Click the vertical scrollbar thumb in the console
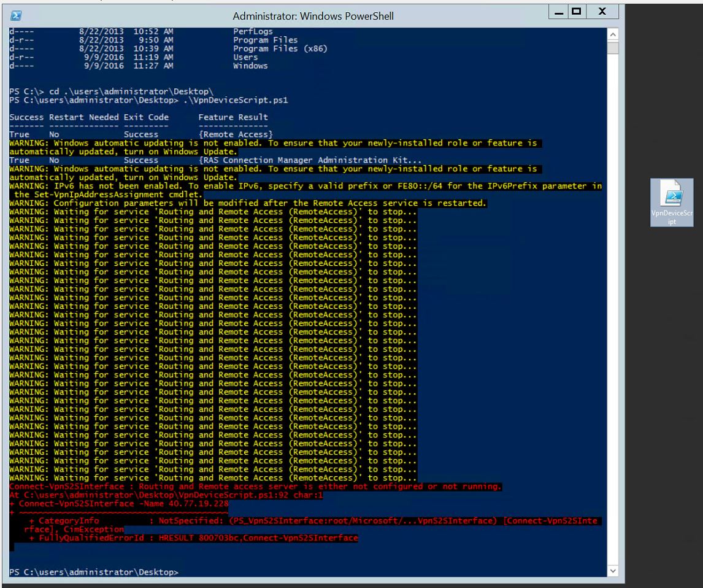Image resolution: width=703 pixels, height=588 pixels. point(613,48)
